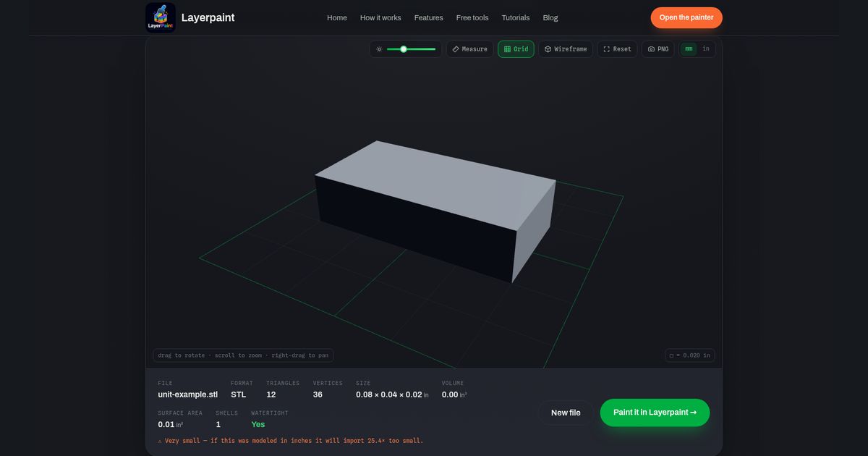
Task: Toggle the Grid display off
Action: 516,49
